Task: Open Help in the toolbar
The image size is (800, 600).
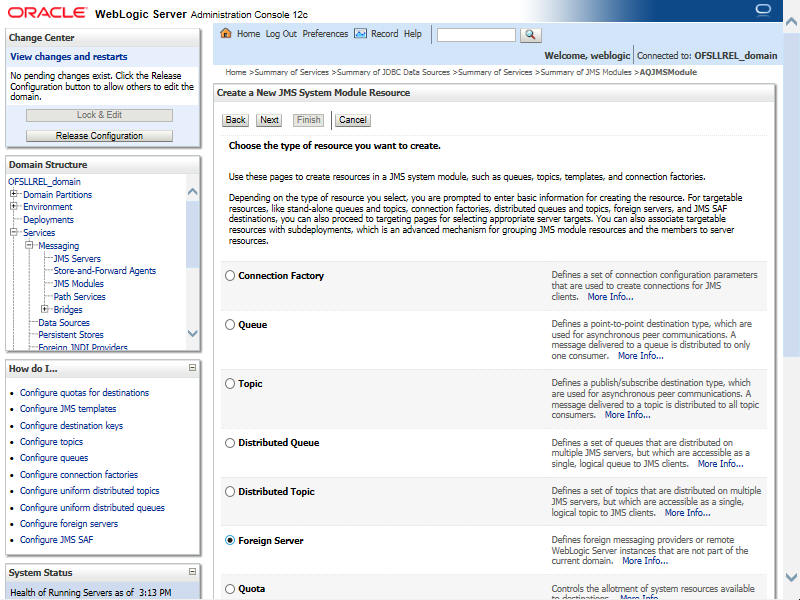Action: click(413, 34)
